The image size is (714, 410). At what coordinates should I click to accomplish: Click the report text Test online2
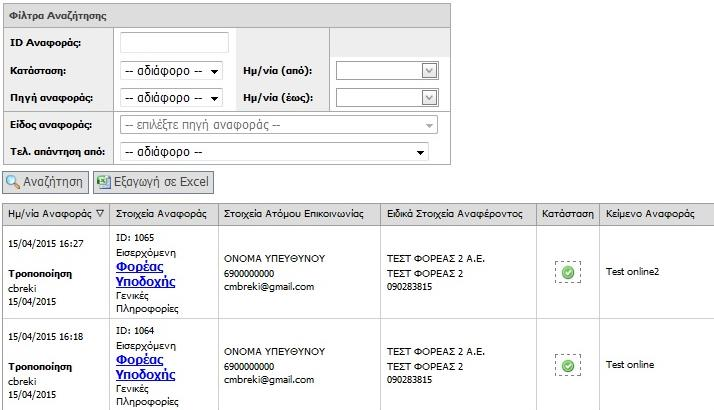point(632,272)
